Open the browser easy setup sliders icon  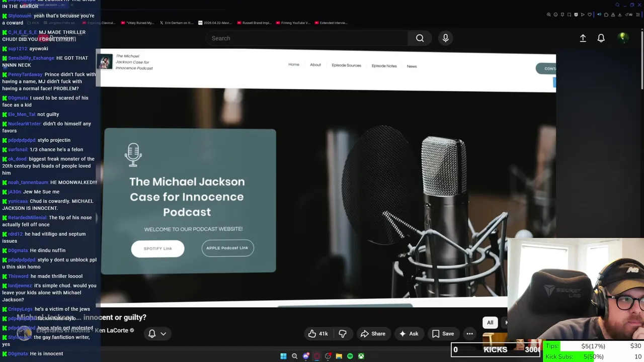(x=638, y=15)
